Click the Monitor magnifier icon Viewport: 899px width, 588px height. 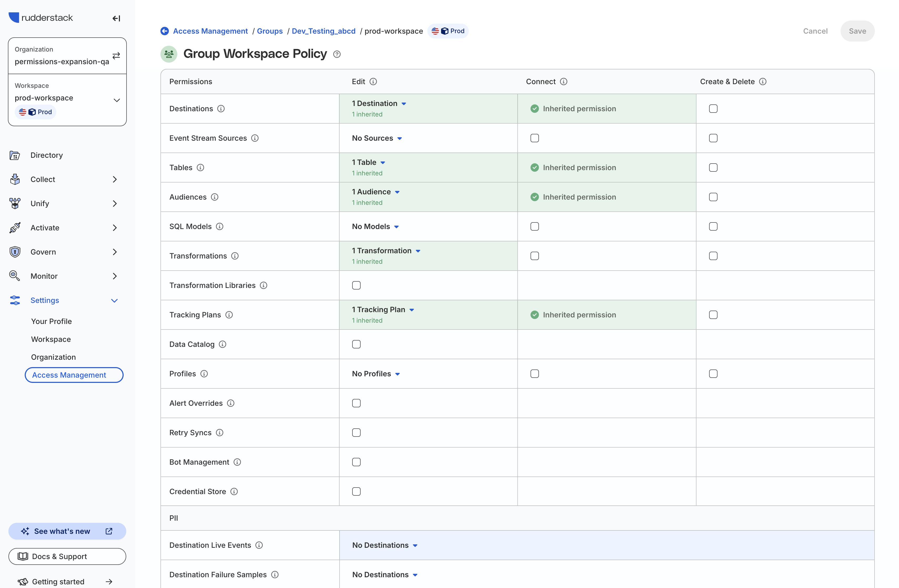15,276
